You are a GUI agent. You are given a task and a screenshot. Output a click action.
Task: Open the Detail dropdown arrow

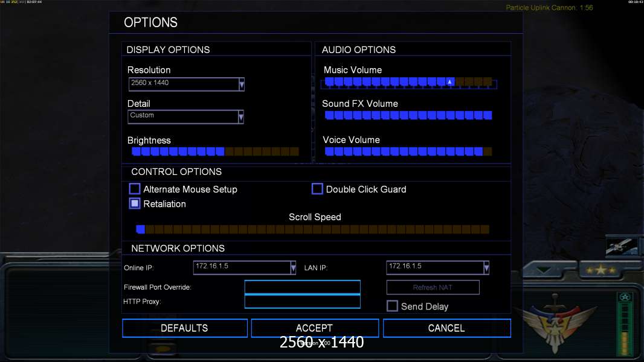point(241,117)
